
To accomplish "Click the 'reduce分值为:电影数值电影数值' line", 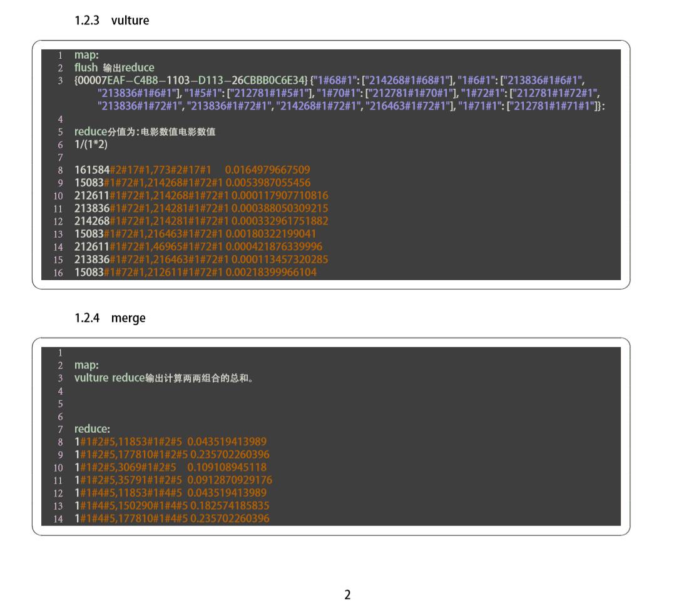I will (x=145, y=132).
